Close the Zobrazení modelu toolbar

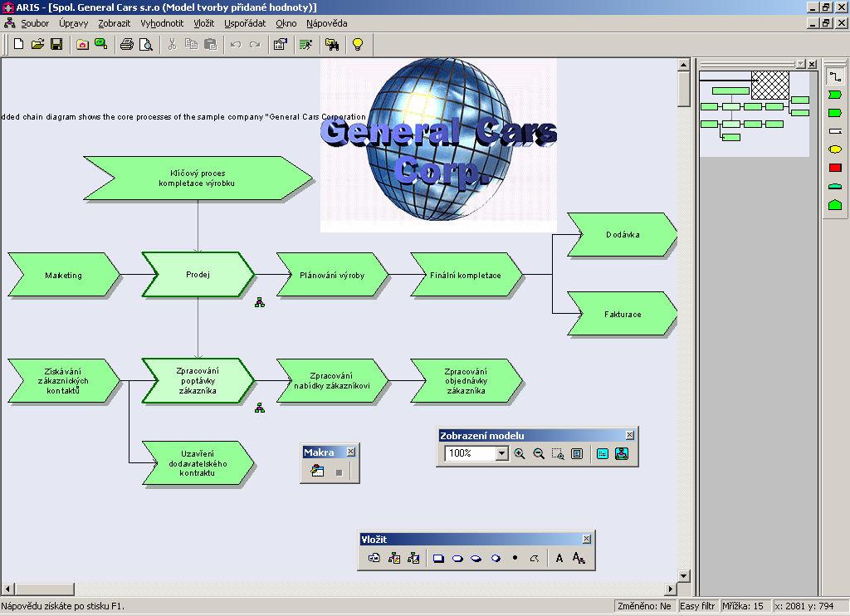[629, 435]
